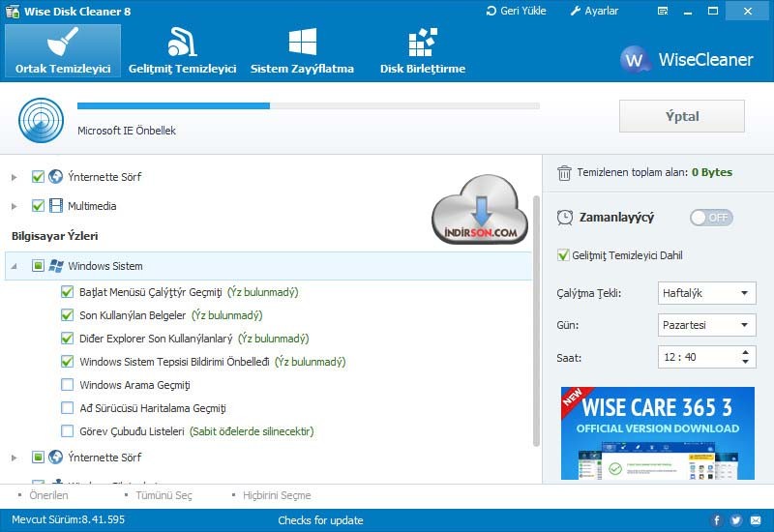This screenshot has width=774, height=532.
Task: Click the scan progress bar
Action: 308,105
